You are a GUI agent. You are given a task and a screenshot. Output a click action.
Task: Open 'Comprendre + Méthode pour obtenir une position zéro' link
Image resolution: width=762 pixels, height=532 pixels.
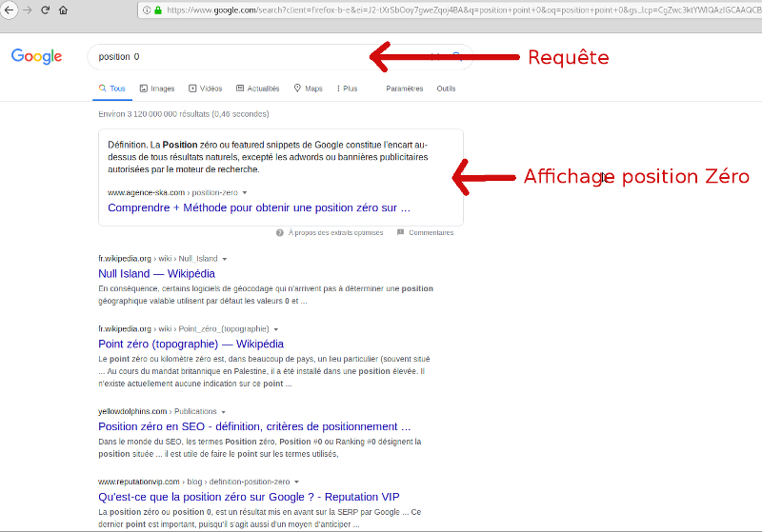(259, 207)
